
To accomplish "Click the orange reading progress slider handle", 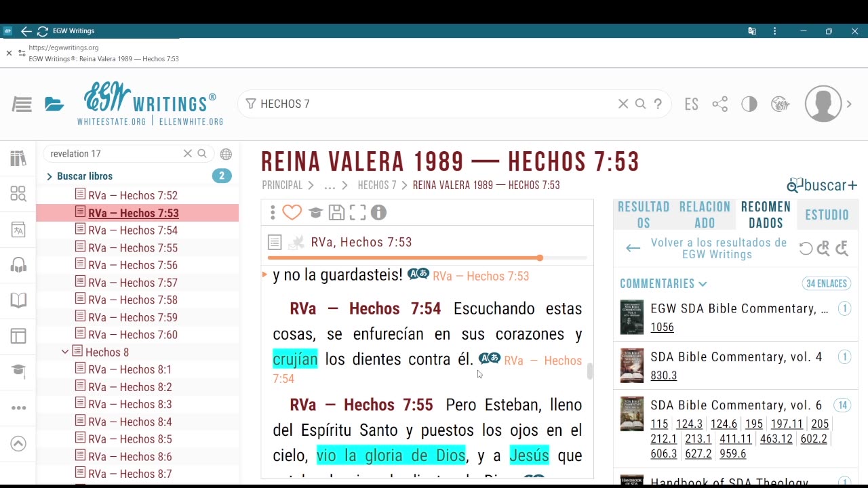I will pyautogui.click(x=540, y=258).
